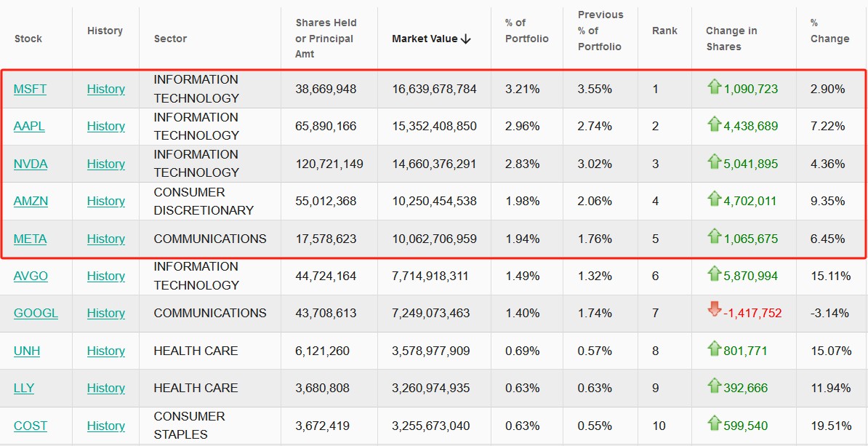Click the green up arrow in MSFT row
The width and height of the screenshot is (868, 446).
click(x=714, y=87)
